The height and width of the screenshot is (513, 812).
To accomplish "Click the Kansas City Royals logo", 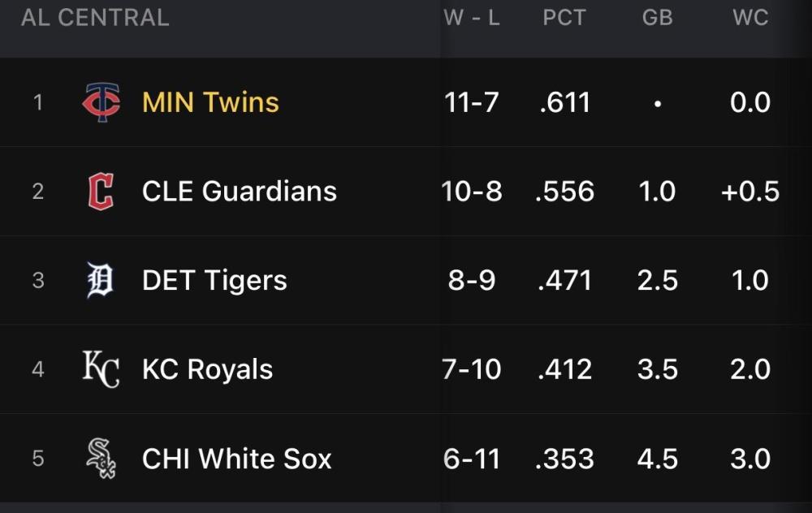I will (101, 369).
